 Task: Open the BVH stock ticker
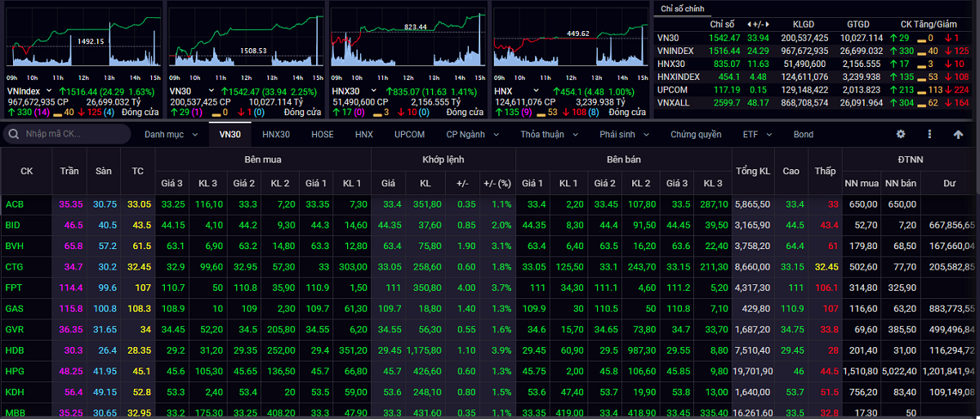(x=14, y=245)
